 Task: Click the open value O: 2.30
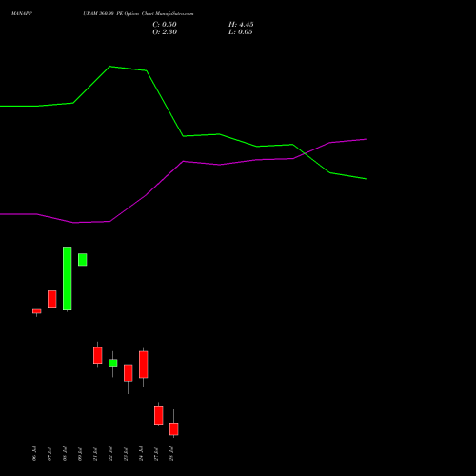point(165,32)
